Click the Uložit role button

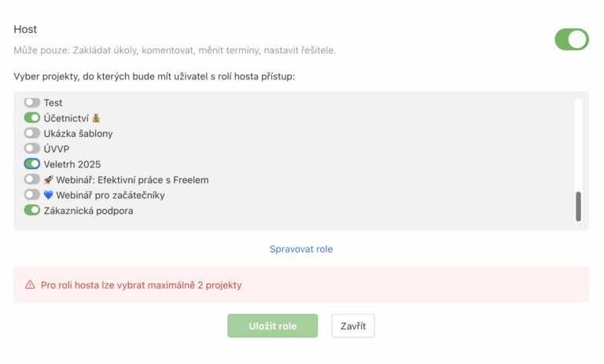tap(272, 326)
